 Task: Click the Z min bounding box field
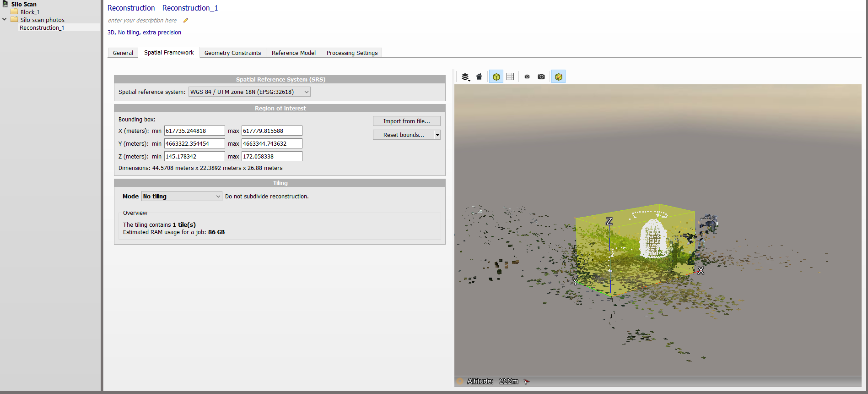[194, 156]
